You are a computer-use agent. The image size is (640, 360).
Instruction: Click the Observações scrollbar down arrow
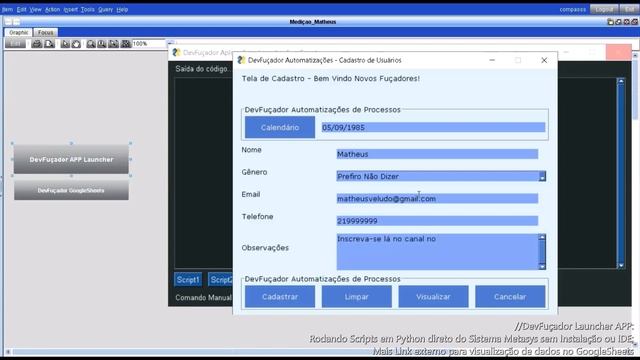coord(542,267)
